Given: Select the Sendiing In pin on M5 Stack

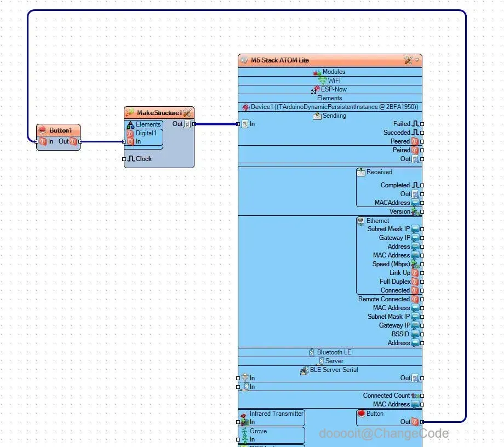Looking at the screenshot, I should point(238,124).
